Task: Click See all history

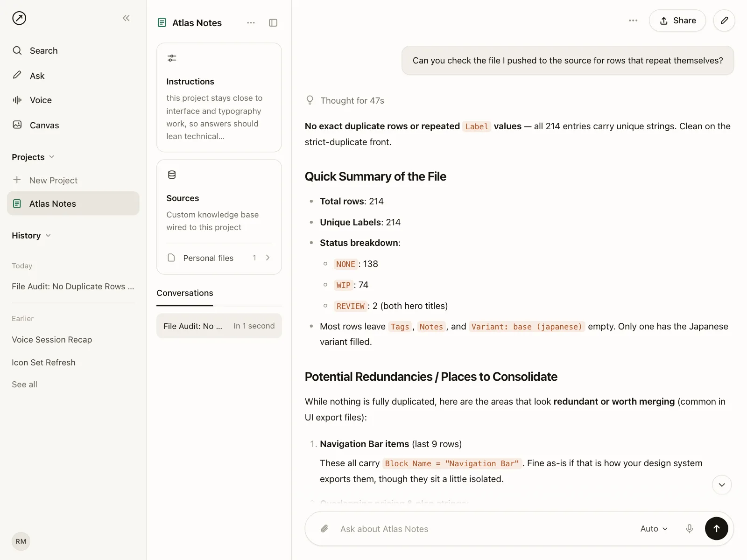Action: point(24,385)
